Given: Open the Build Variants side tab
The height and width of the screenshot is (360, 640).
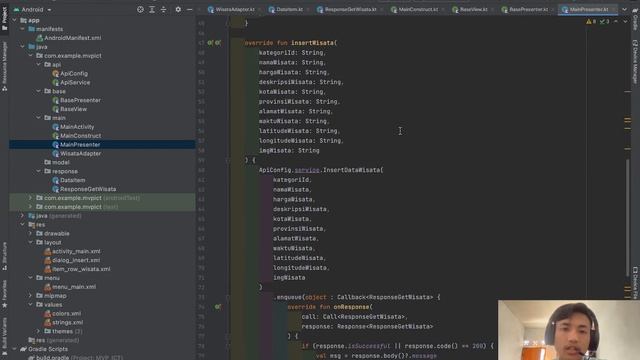Looking at the screenshot, I should [4, 337].
